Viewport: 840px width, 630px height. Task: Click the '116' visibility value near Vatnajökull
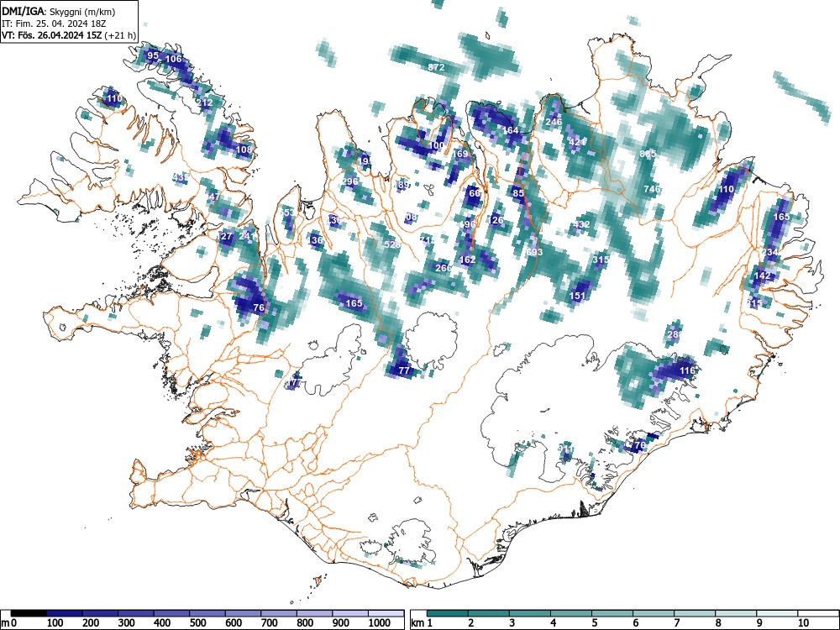687,370
